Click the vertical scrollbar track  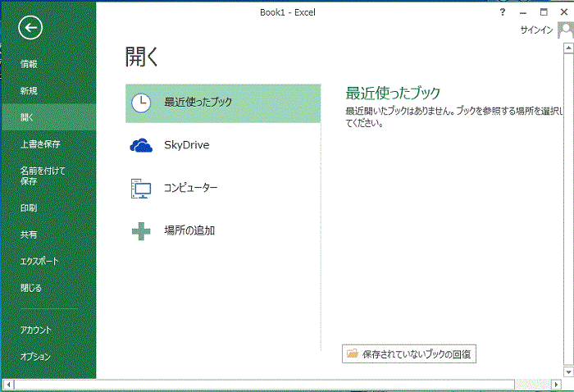click(568, 210)
